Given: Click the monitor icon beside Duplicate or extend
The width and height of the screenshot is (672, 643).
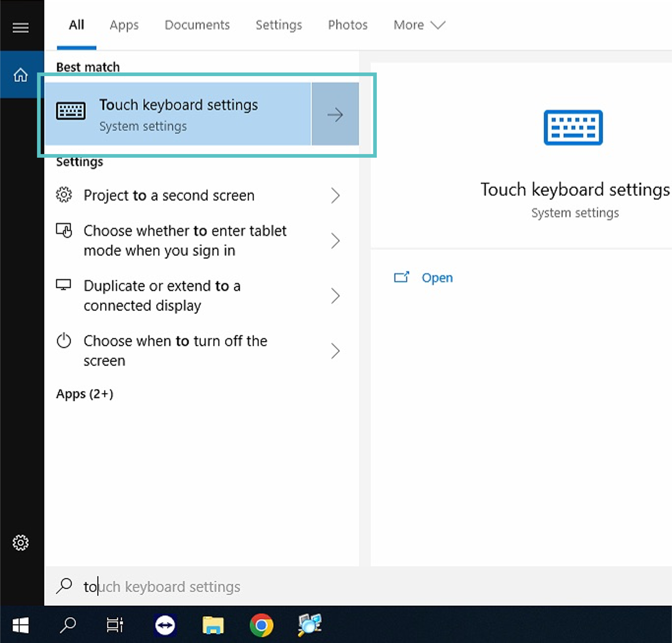Looking at the screenshot, I should click(x=63, y=285).
